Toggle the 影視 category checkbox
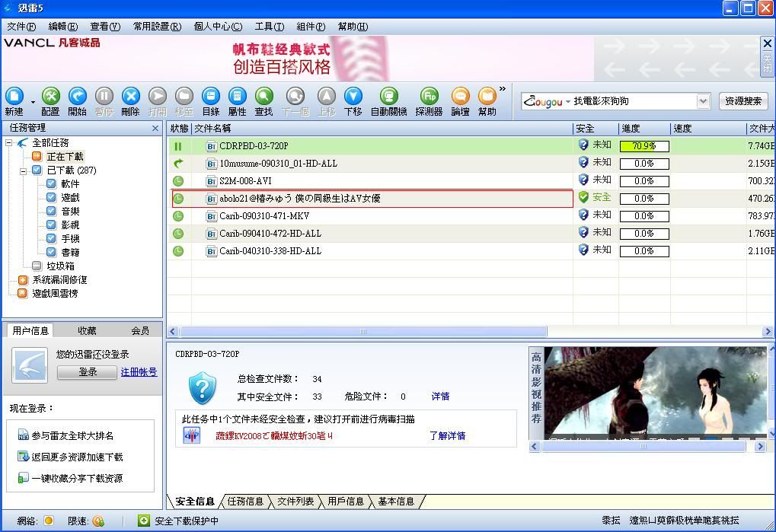This screenshot has width=776, height=532. (x=51, y=225)
